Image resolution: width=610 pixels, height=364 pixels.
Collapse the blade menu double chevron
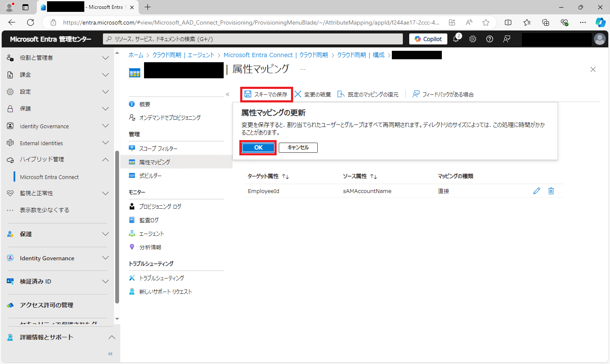point(227,94)
